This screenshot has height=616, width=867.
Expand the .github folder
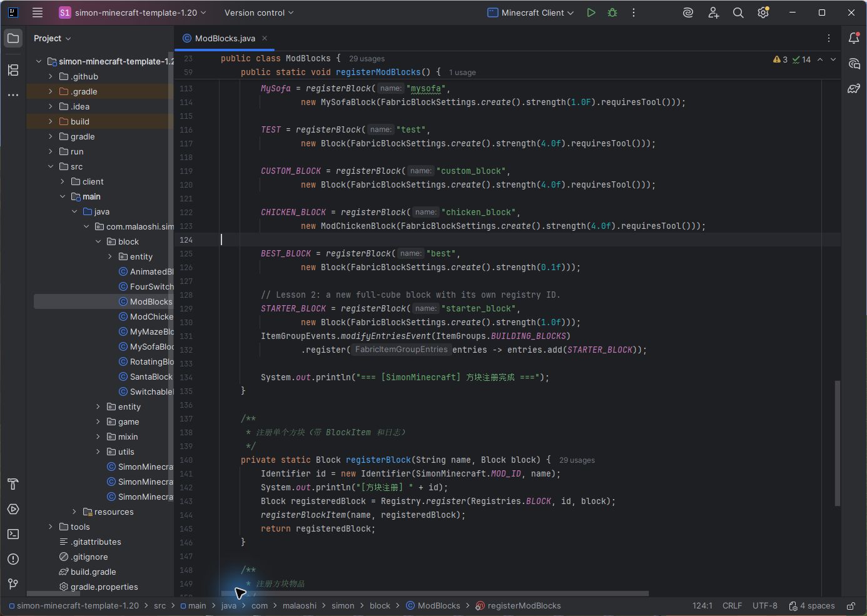coord(51,76)
